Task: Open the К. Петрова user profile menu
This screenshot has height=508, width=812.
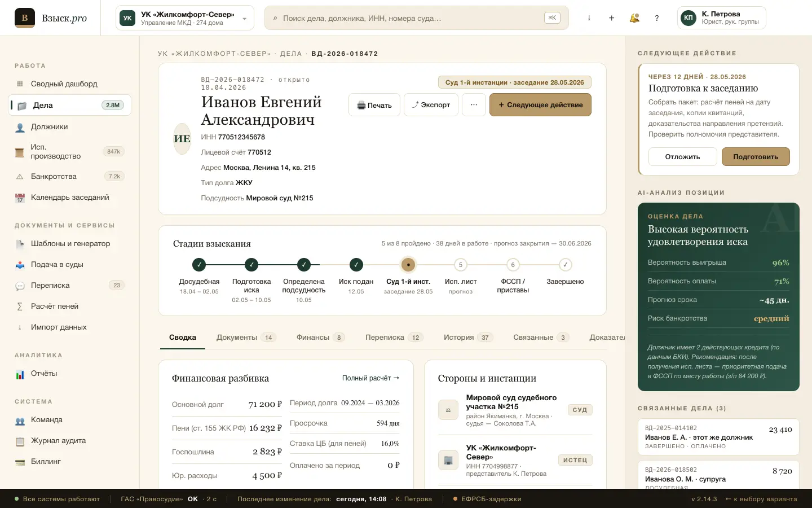Action: 721,18
